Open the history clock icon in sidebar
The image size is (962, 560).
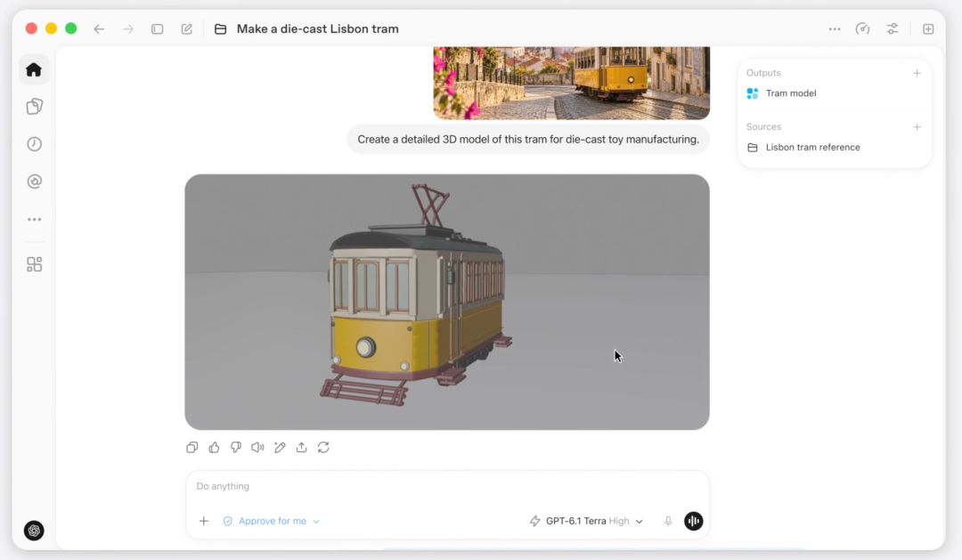point(35,144)
